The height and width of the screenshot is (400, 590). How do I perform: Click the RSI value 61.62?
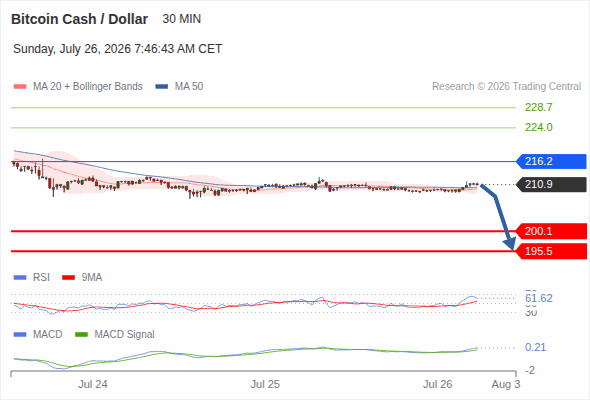[539, 298]
